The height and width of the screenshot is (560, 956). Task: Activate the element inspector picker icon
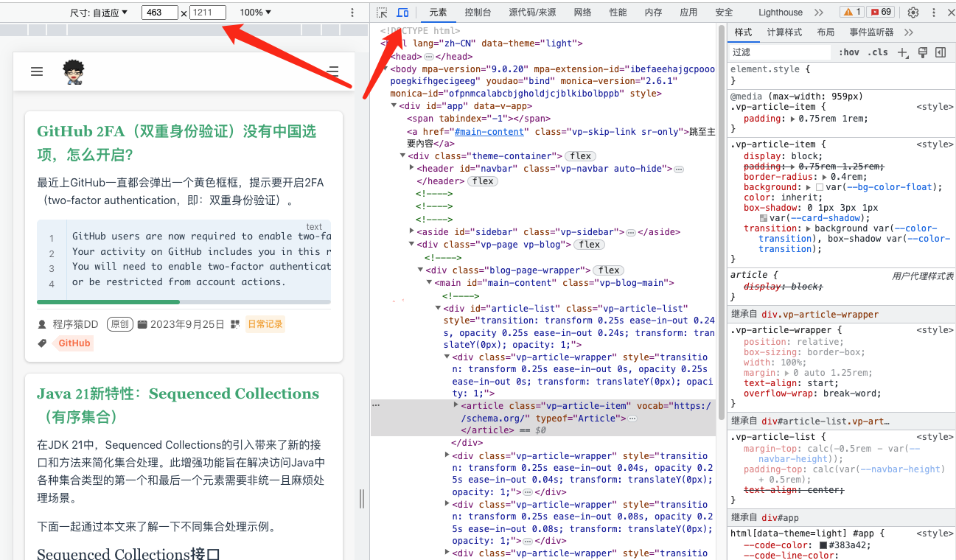[382, 13]
